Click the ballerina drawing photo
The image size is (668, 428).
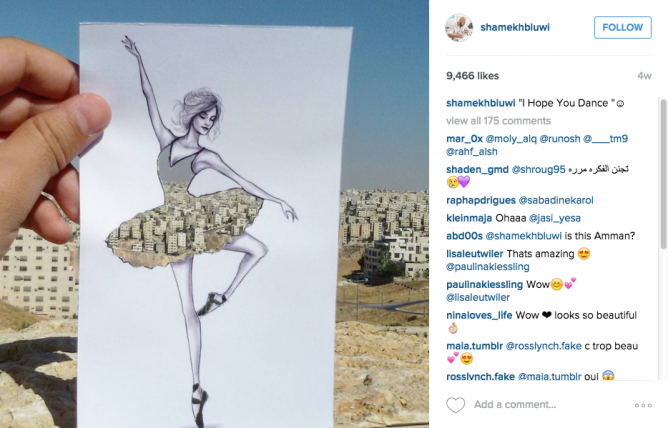(214, 214)
